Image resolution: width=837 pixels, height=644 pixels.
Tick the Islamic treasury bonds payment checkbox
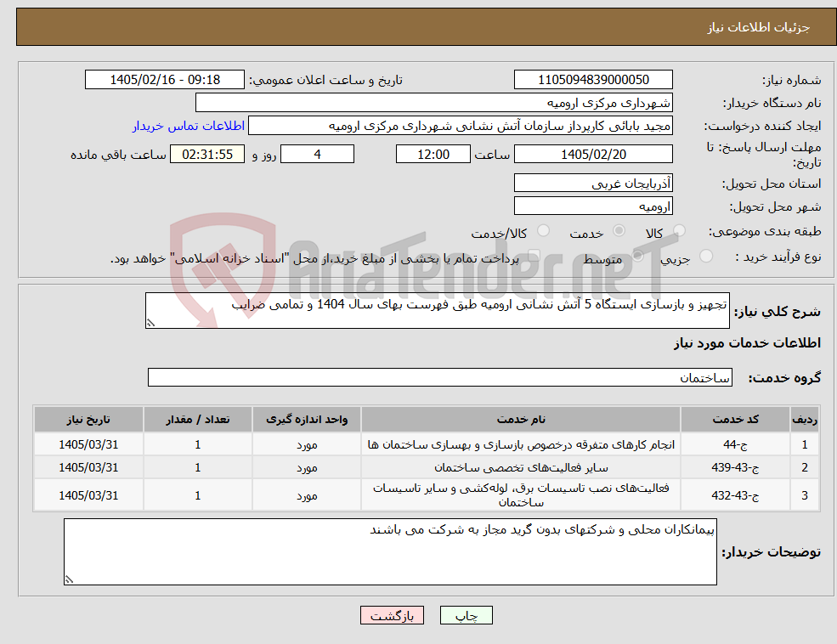[x=534, y=256]
